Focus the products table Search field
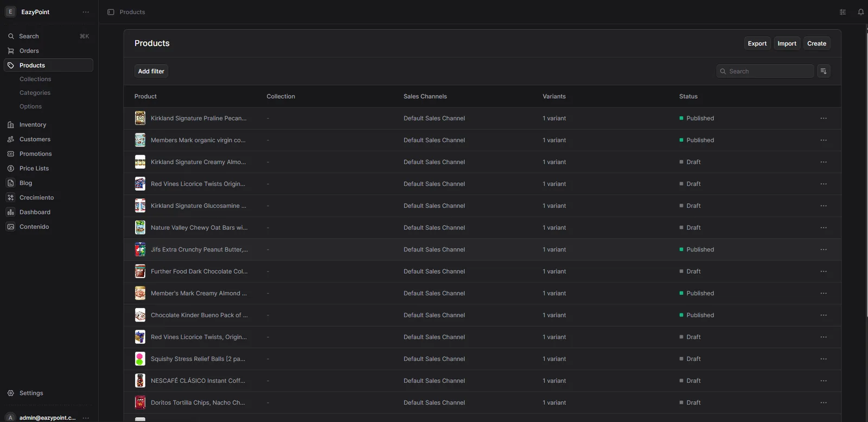Viewport: 868px width, 422px height. click(765, 71)
